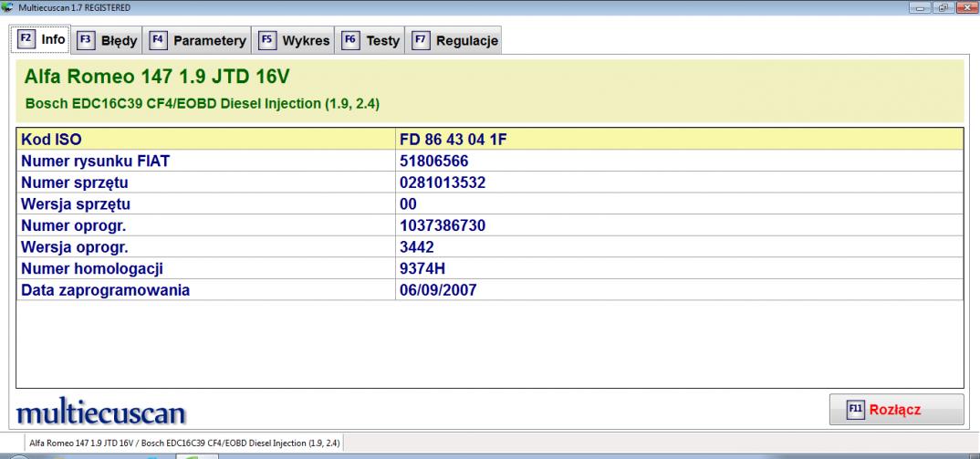Switch to the Wykres tab

tap(293, 41)
